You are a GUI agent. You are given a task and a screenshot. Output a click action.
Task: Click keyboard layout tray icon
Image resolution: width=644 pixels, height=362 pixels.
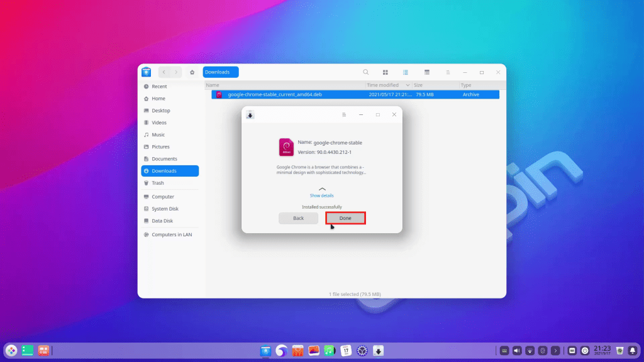point(504,351)
